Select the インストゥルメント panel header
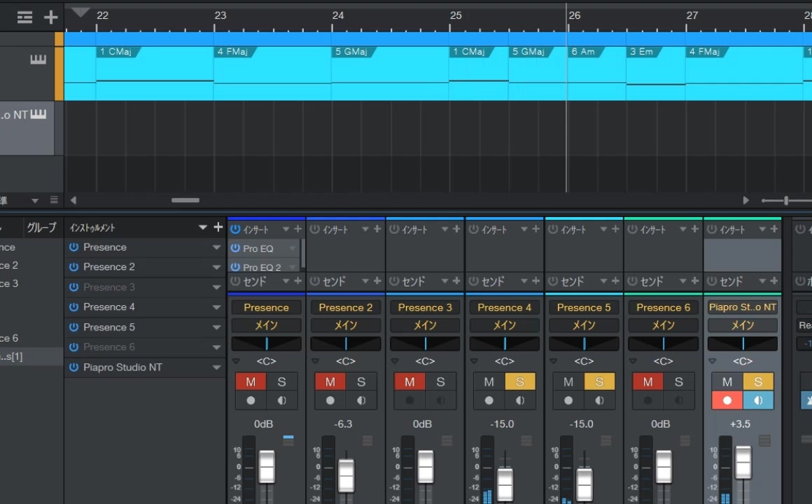Image resolution: width=812 pixels, height=504 pixels. coord(92,227)
